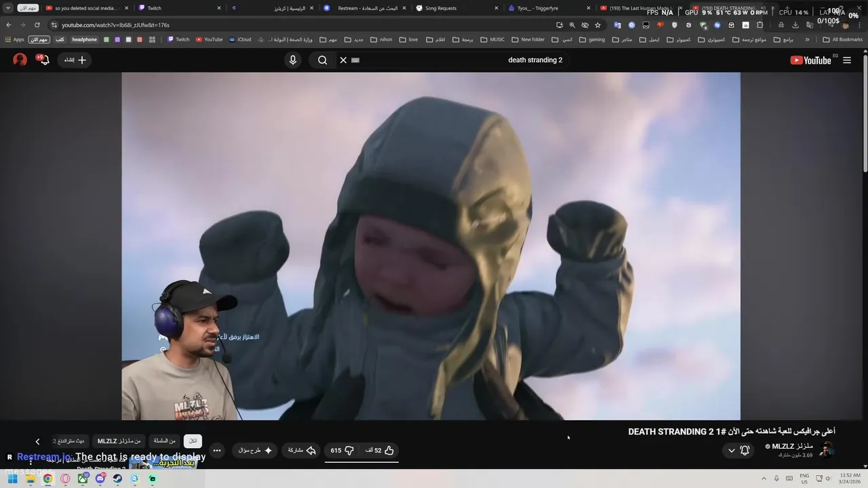Viewport: 868px width, 488px height.
Task: Clear the search query with the X icon
Action: [x=343, y=60]
